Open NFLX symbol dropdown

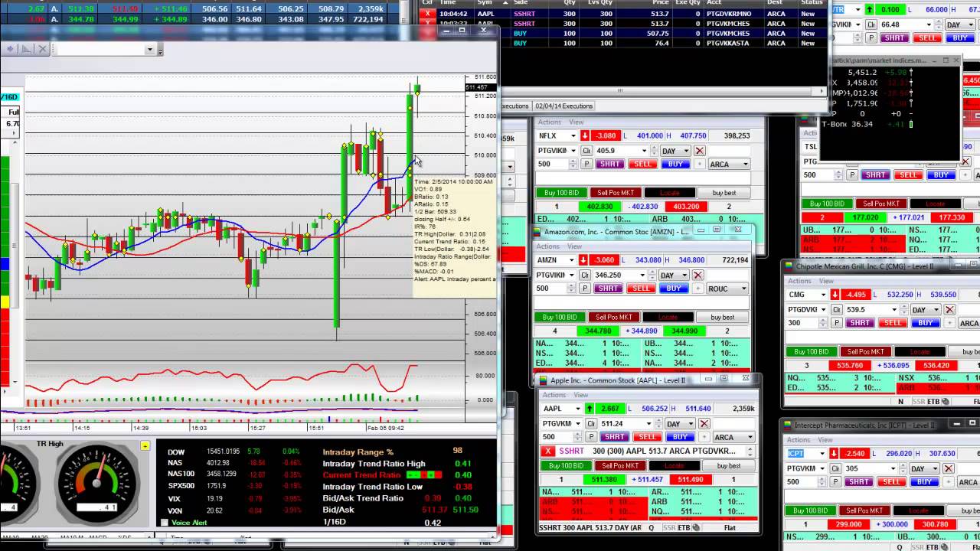[x=573, y=135]
